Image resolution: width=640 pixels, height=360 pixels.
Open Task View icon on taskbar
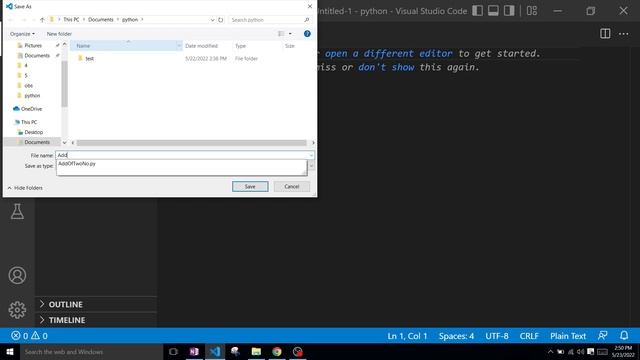pos(173,352)
